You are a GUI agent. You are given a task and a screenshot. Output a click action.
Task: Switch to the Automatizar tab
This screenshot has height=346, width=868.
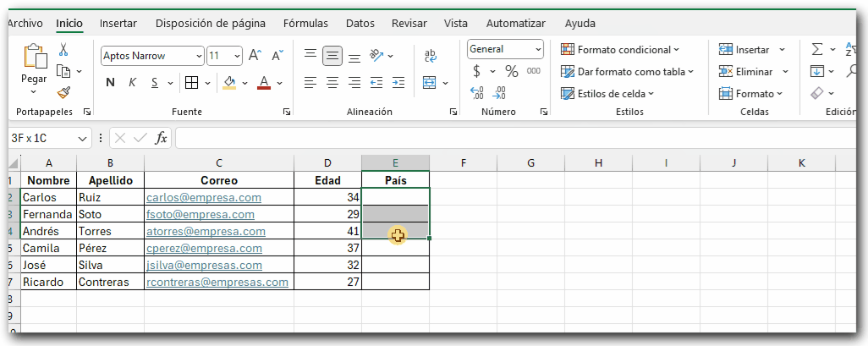516,23
